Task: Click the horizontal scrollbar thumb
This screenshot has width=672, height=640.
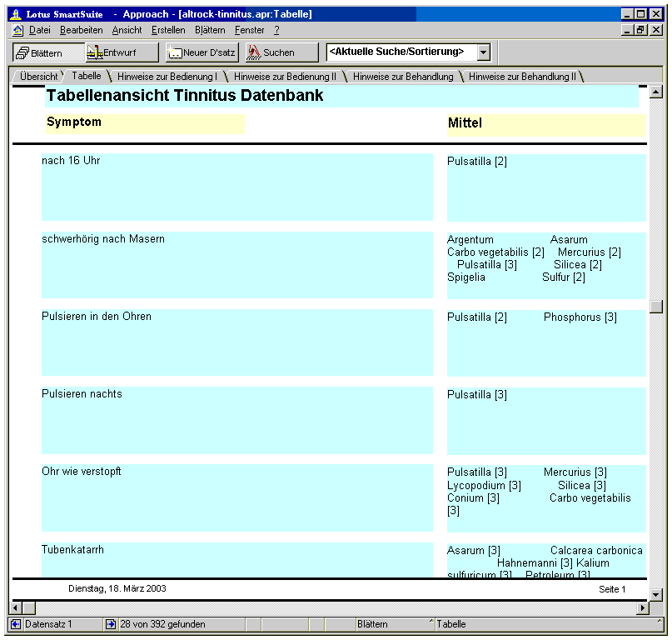Action: coord(29,607)
